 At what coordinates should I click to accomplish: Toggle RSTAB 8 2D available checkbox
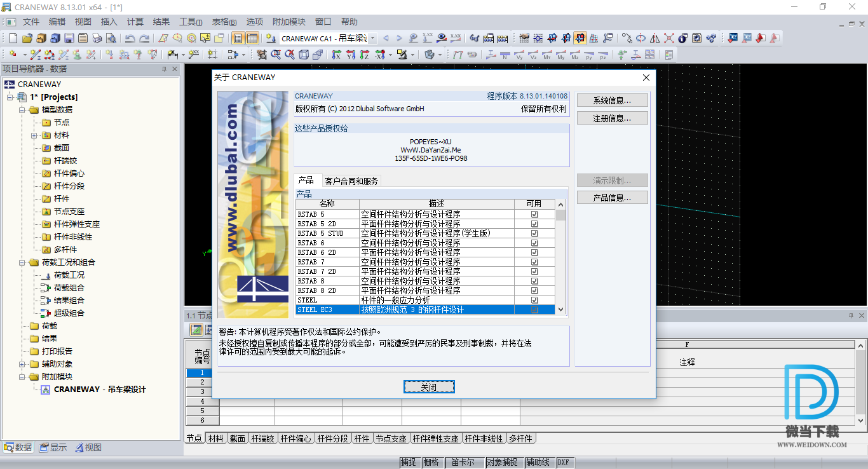pyautogui.click(x=534, y=290)
